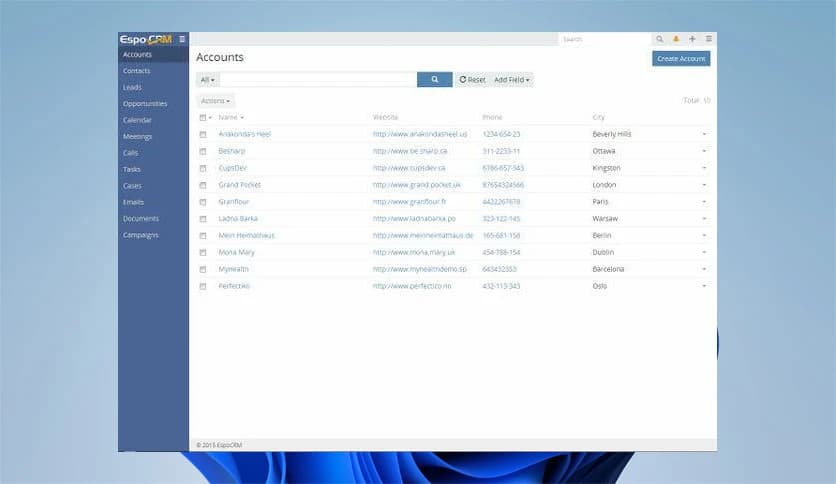Click the global search magnifier icon
The height and width of the screenshot is (484, 836).
click(x=660, y=39)
